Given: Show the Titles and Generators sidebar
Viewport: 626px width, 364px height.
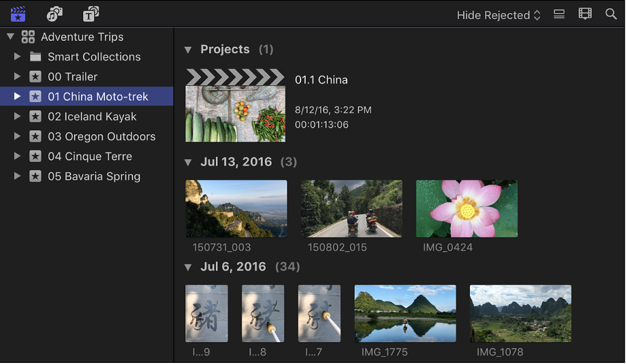Looking at the screenshot, I should (91, 14).
